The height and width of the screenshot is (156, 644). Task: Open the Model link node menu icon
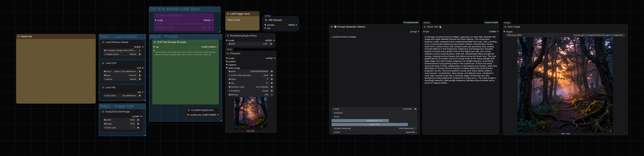click(19, 36)
